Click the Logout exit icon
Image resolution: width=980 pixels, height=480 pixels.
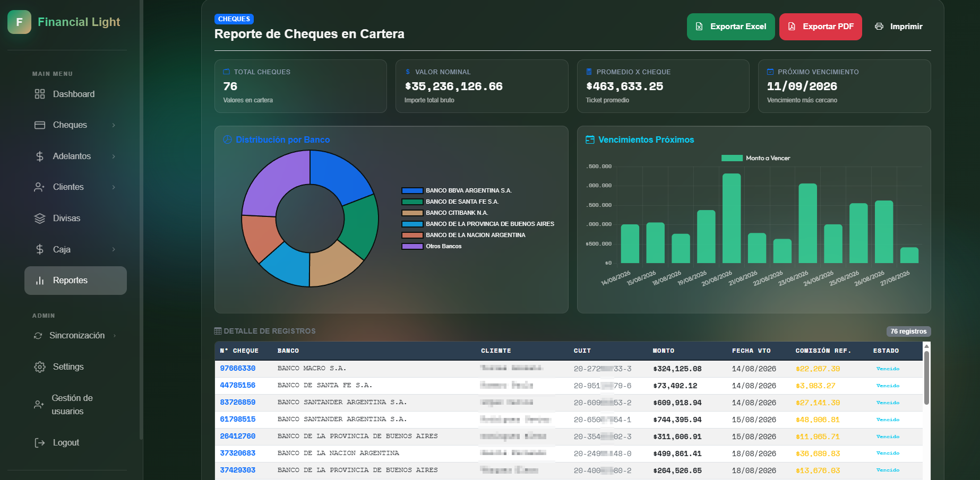[40, 443]
